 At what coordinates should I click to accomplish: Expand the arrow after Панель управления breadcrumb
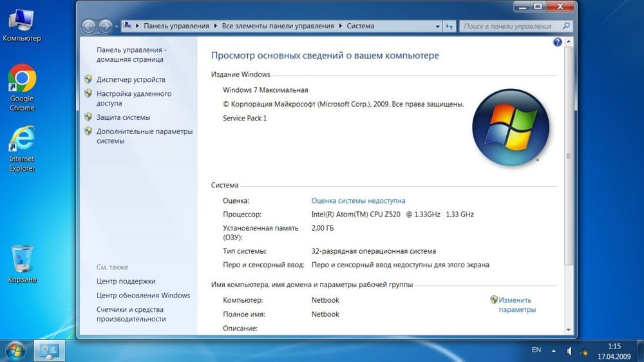tap(215, 26)
